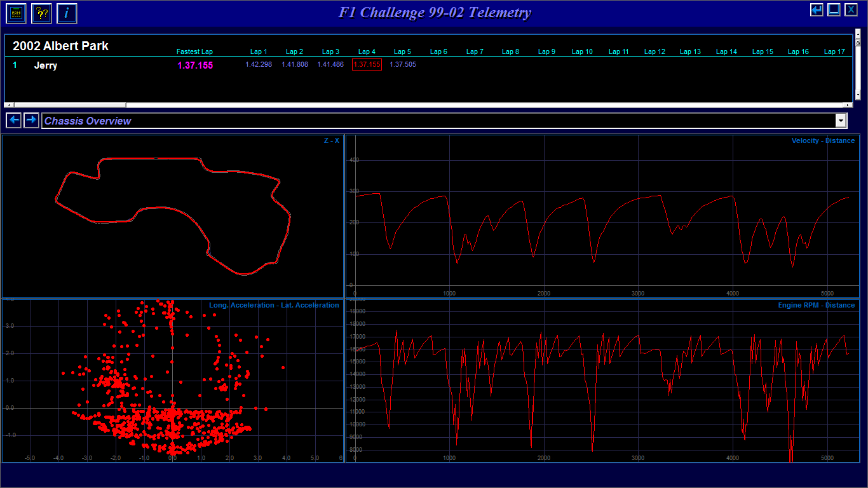Click the Long. Acceleration - Lat. Acceleration title
868x488 pixels.
(274, 306)
